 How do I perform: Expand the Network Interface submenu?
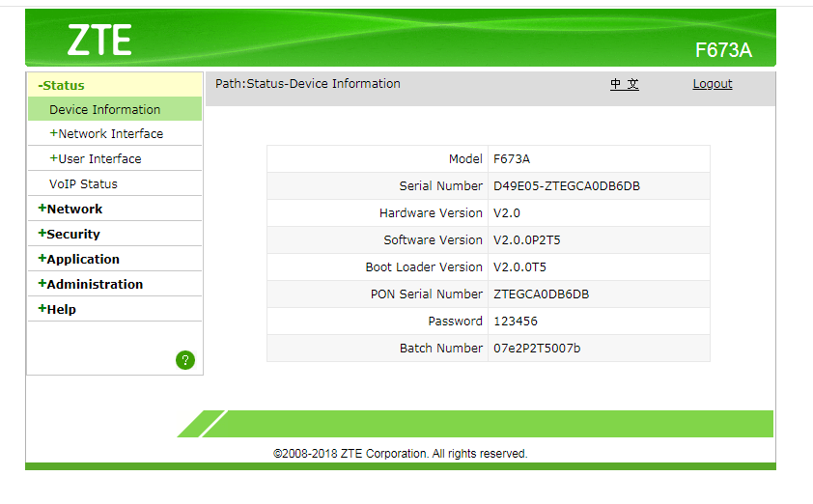coord(106,134)
